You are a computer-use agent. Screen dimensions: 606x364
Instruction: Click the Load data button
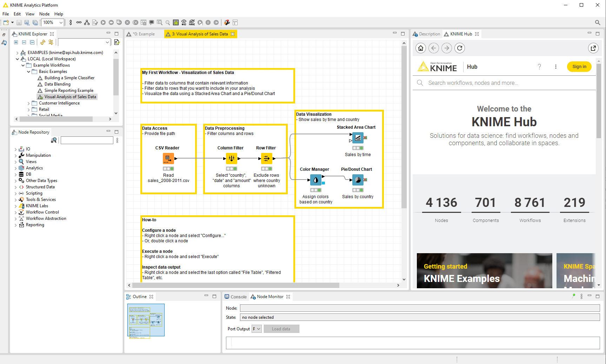tap(281, 329)
